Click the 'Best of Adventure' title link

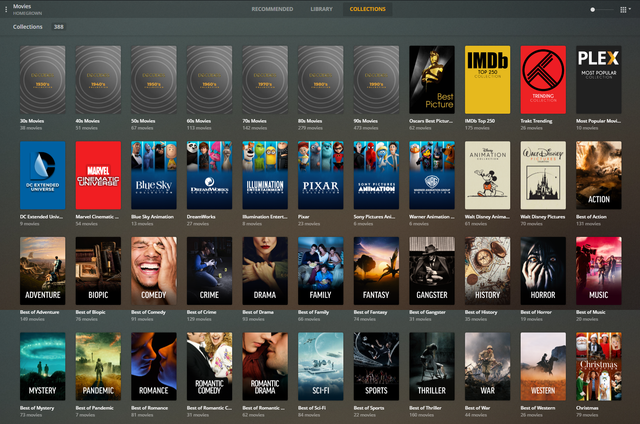(x=40, y=312)
